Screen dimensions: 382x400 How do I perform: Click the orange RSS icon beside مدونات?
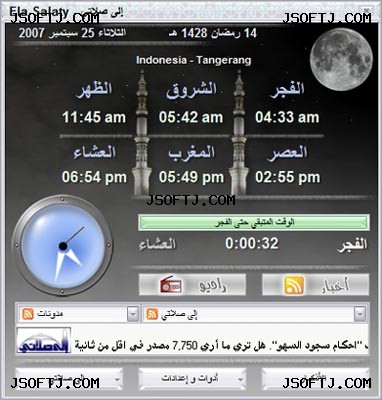[x=28, y=314]
